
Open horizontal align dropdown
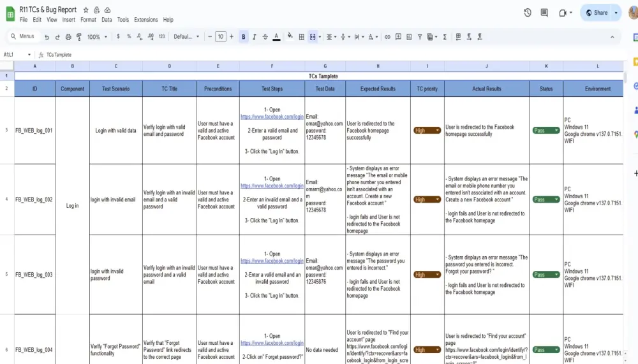(x=331, y=37)
